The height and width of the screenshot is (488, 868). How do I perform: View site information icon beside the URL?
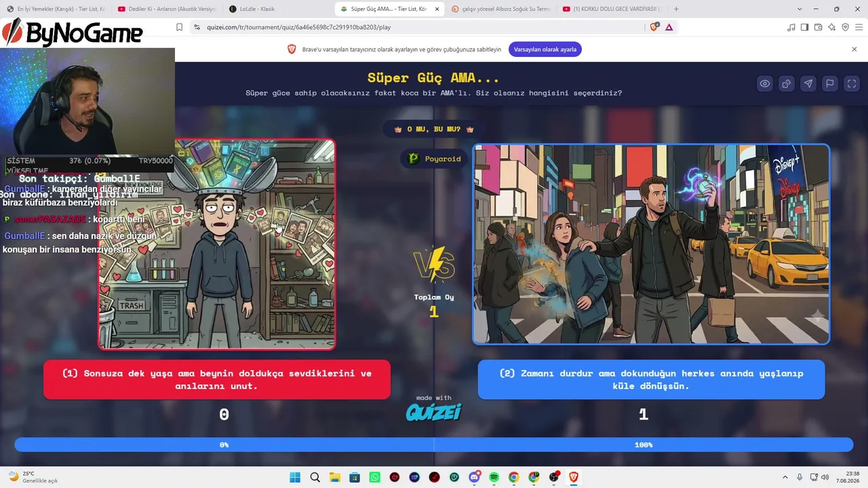point(197,27)
